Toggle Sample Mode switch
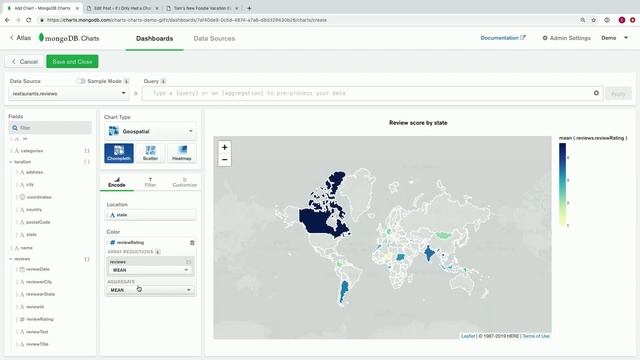This screenshot has height=360, width=640. (81, 81)
